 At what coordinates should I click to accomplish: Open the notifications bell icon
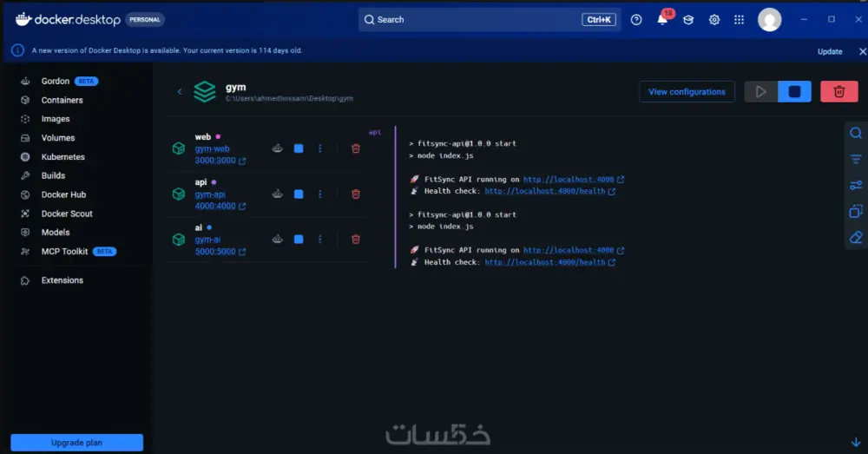[x=662, y=20]
